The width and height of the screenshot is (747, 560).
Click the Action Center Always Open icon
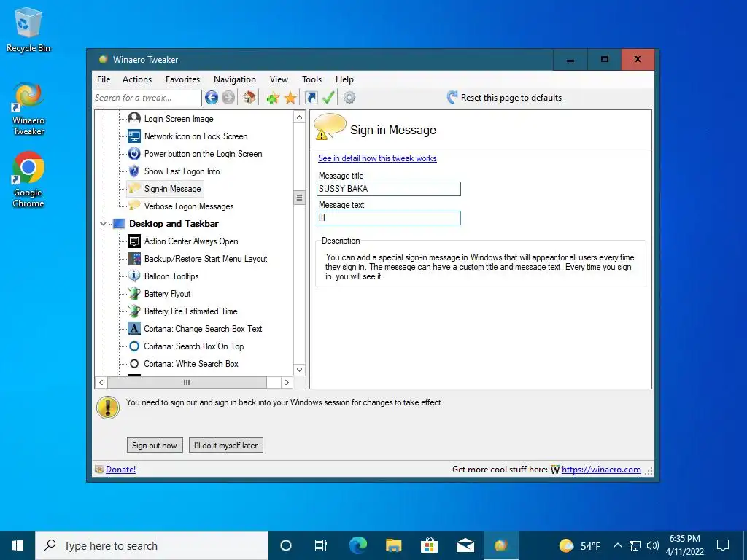[x=134, y=241]
